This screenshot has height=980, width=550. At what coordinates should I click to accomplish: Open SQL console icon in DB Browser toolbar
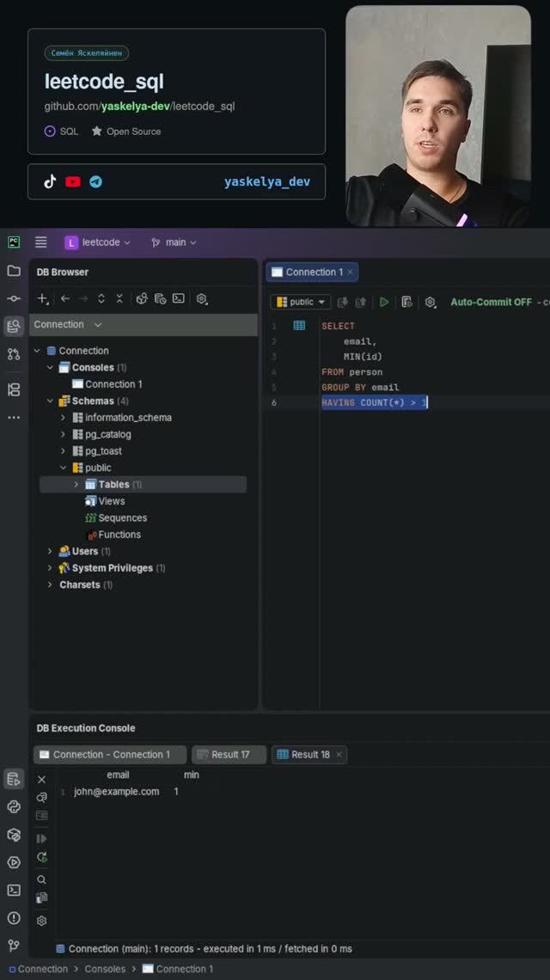pos(179,299)
